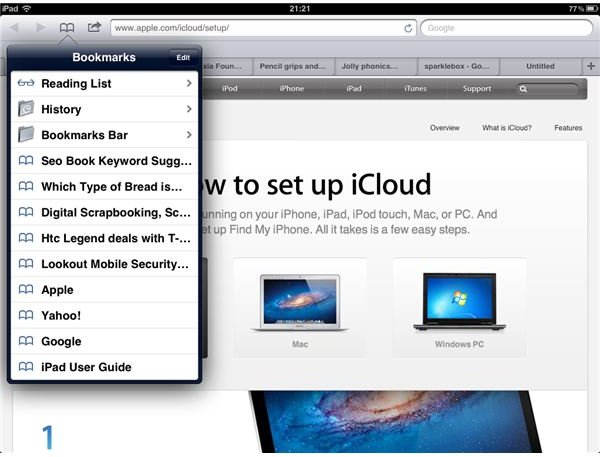600x457 pixels.
Task: Click bookmark icon beside Yahoo!
Action: point(26,315)
